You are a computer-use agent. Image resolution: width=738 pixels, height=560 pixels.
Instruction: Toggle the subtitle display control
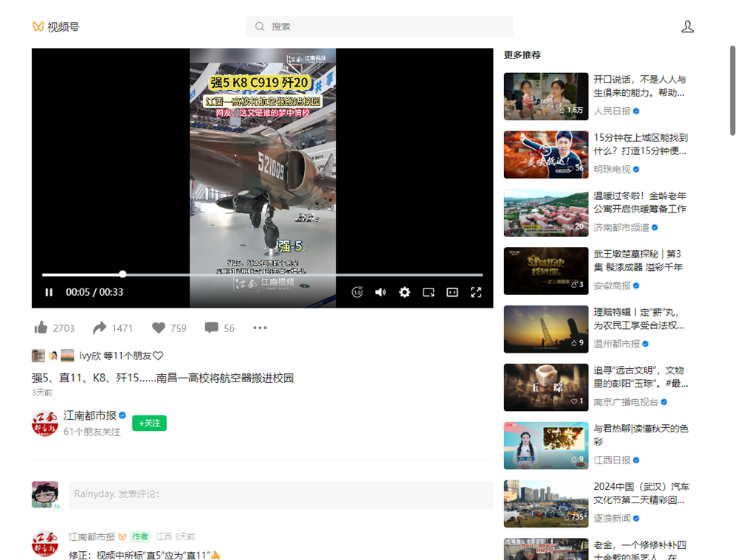[452, 292]
